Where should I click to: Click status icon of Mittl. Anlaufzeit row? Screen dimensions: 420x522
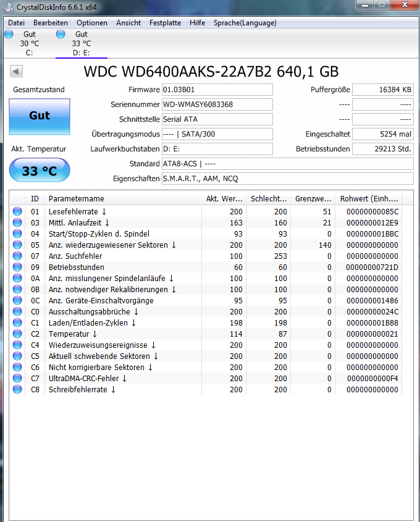tap(17, 222)
